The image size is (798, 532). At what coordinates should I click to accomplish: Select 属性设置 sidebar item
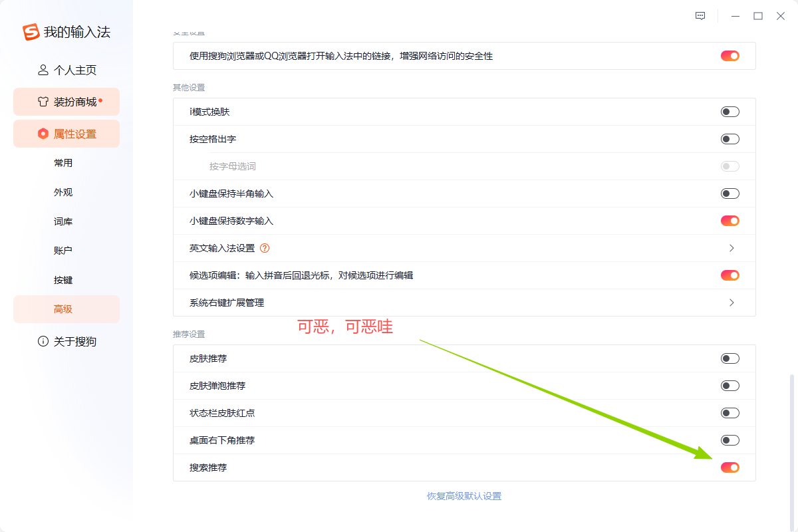pos(66,134)
